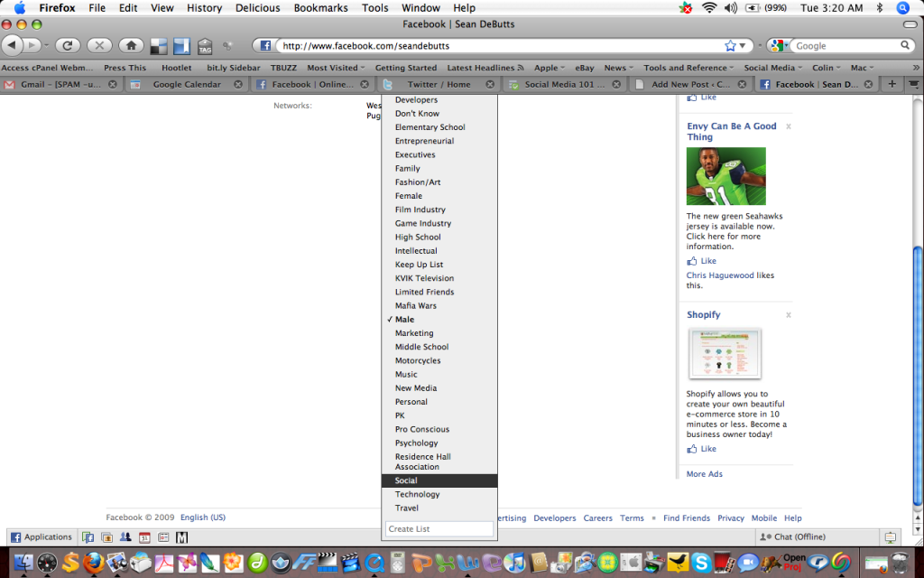Switch to the Twitter / Home tab
Viewport: 924px width, 578px height.
tap(439, 84)
